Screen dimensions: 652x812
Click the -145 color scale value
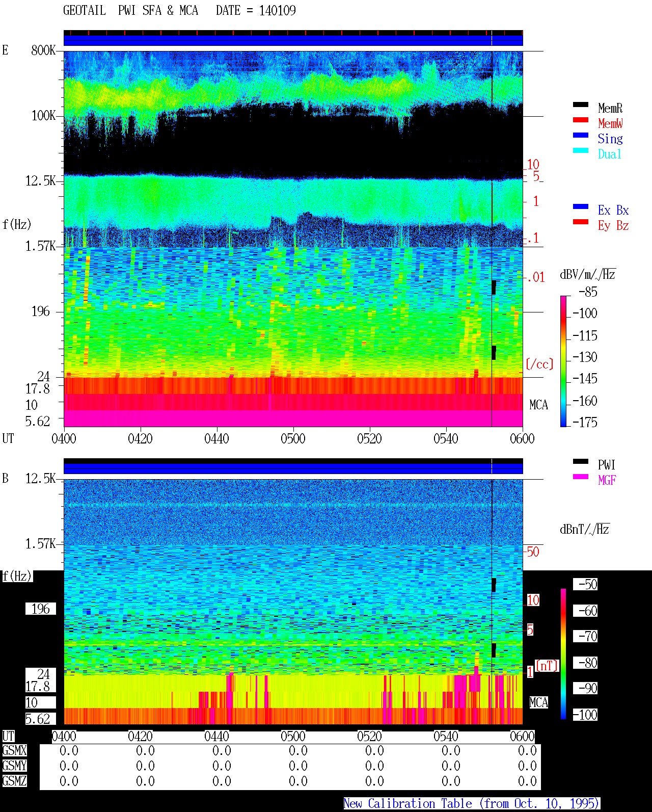585,379
